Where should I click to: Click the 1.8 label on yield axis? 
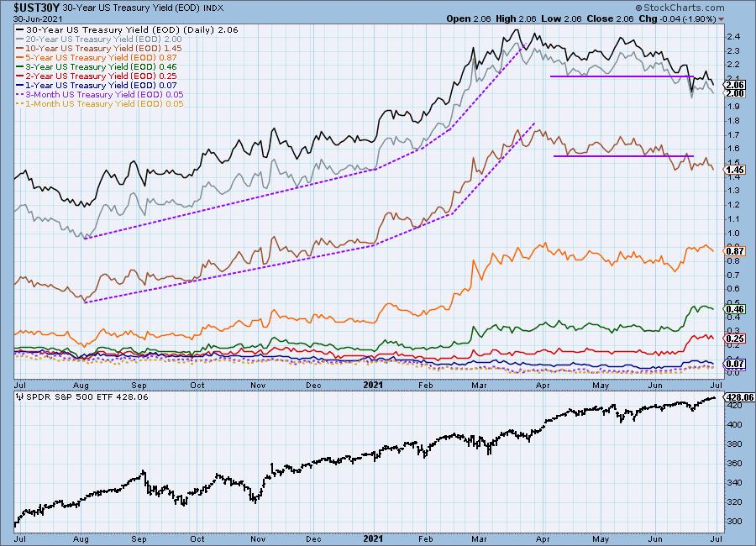(x=733, y=121)
